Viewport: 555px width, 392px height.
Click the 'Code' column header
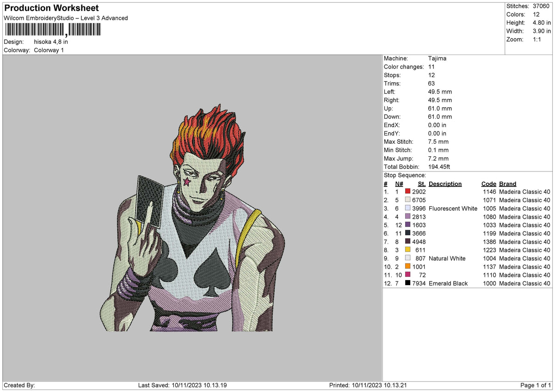pyautogui.click(x=489, y=184)
